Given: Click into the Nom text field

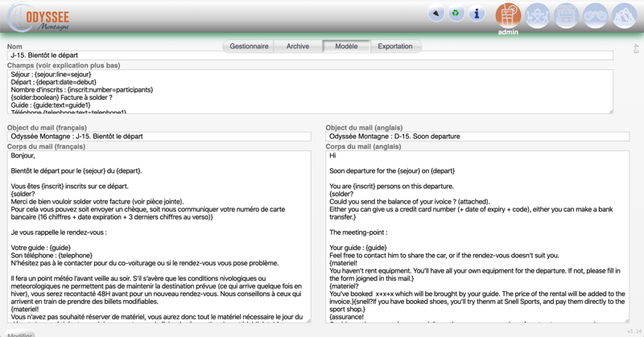Looking at the screenshot, I should pos(310,55).
